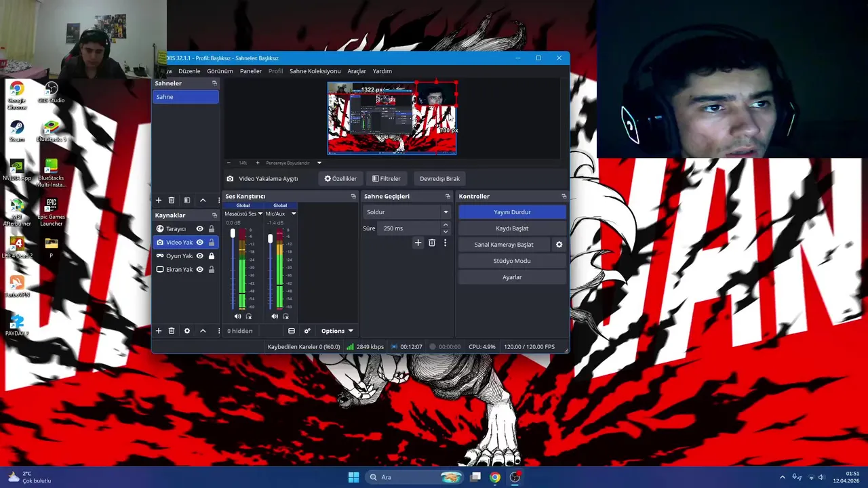This screenshot has height=488, width=868.
Task: Open the Soldur transition dropdown
Action: point(407,212)
